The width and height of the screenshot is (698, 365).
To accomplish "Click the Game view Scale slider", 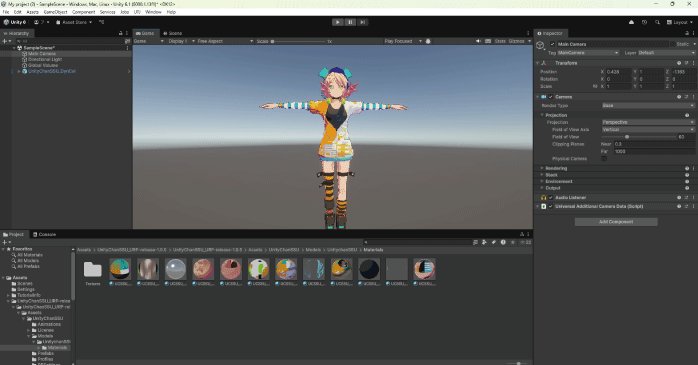I will coord(299,41).
